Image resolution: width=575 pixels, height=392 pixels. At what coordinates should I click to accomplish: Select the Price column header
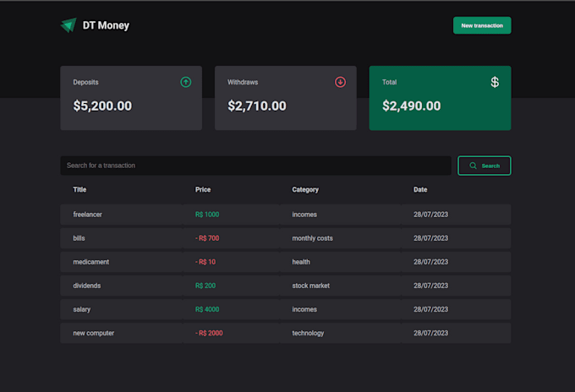pos(203,189)
